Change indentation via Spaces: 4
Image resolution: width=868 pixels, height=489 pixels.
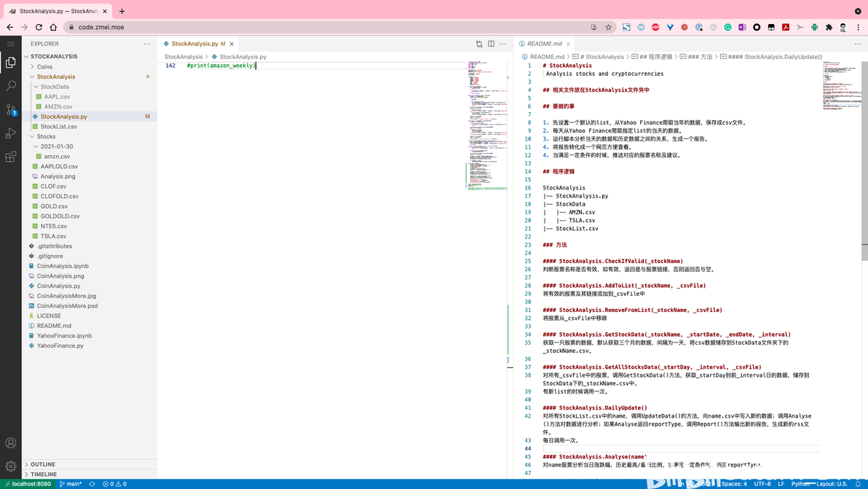pos(734,484)
